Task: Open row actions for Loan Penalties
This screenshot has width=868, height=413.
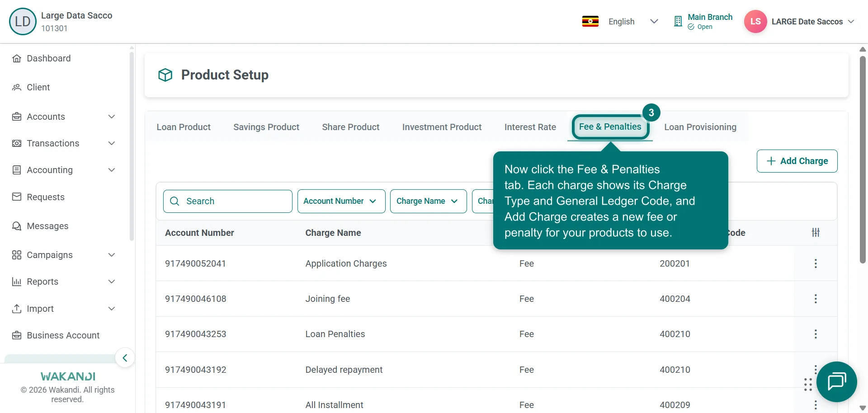Action: pyautogui.click(x=816, y=334)
